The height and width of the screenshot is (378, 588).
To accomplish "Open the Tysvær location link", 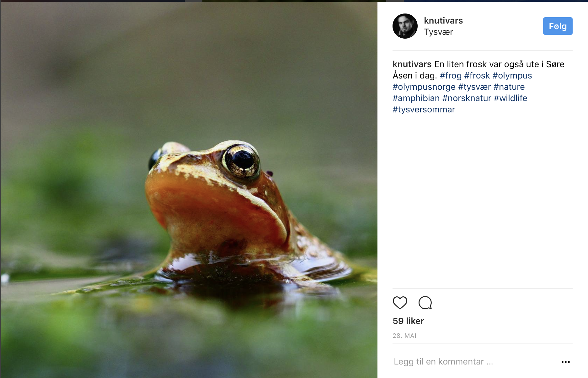I will pyautogui.click(x=438, y=32).
